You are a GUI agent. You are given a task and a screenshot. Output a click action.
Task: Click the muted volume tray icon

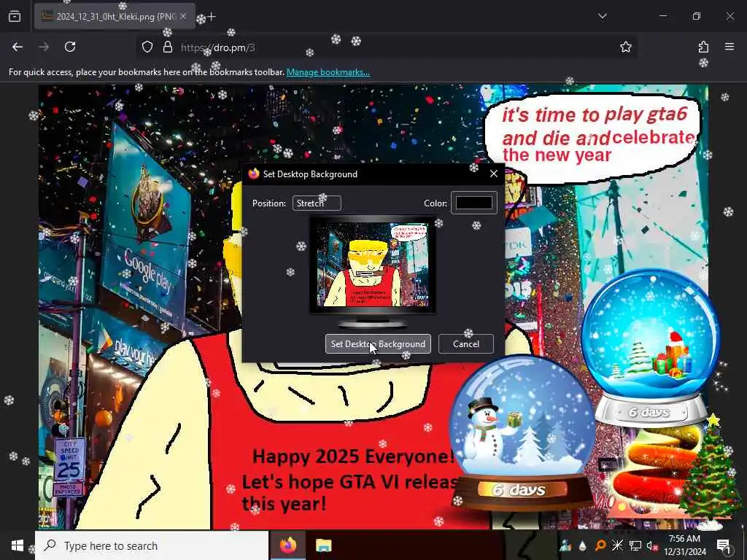tap(652, 545)
